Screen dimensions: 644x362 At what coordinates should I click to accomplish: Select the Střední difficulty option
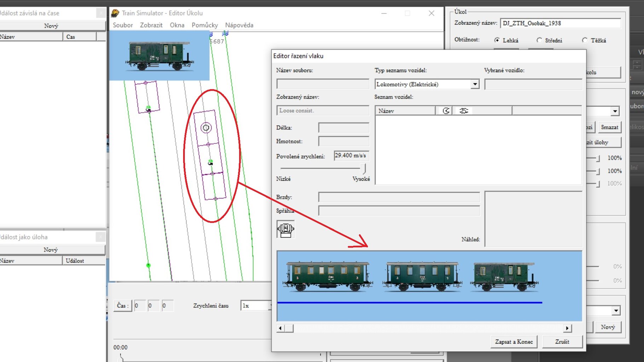(539, 40)
